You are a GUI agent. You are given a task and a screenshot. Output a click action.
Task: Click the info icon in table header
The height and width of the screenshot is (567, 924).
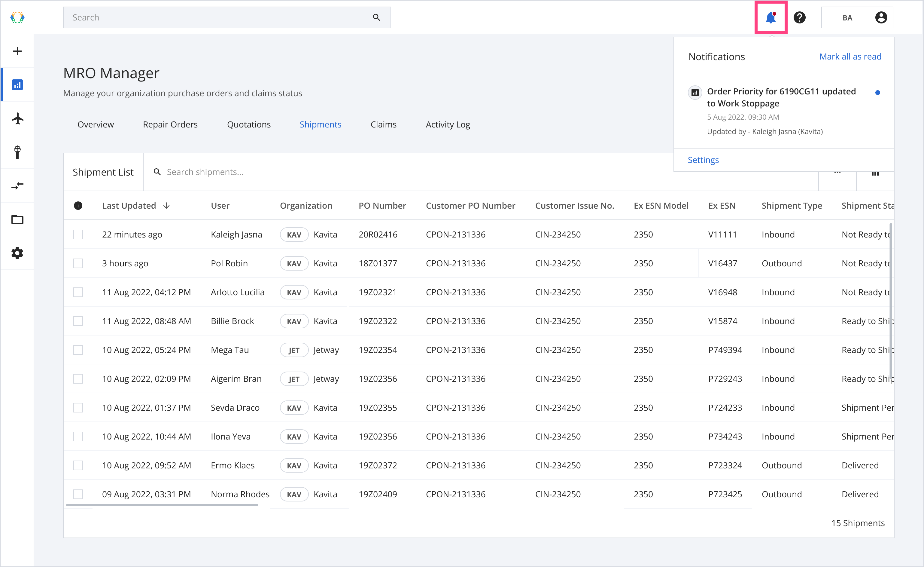click(x=78, y=206)
